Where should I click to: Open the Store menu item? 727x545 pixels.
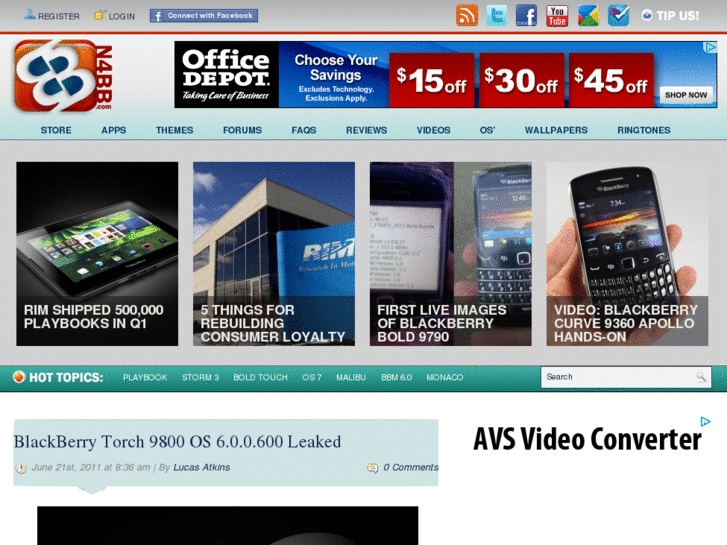(56, 130)
